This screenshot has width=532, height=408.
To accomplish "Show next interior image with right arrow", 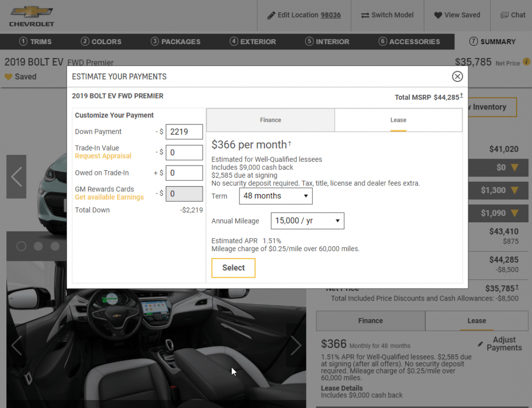I will 296,345.
